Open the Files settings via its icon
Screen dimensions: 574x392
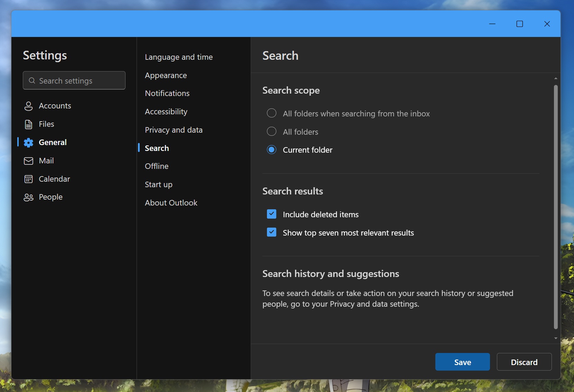(29, 124)
